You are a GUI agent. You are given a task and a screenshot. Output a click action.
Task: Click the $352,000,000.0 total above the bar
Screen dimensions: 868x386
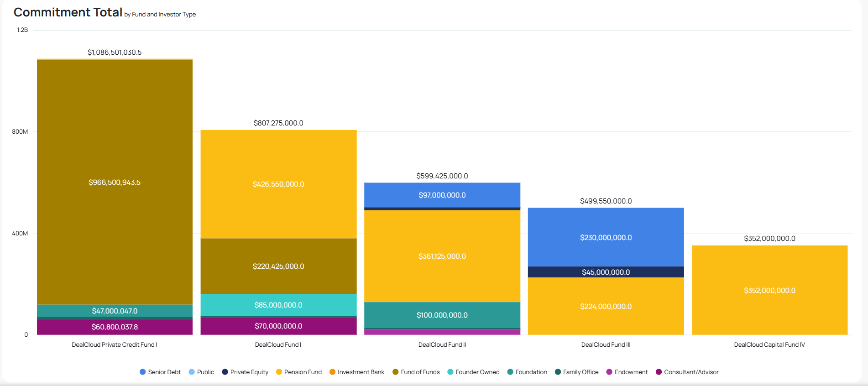(770, 239)
